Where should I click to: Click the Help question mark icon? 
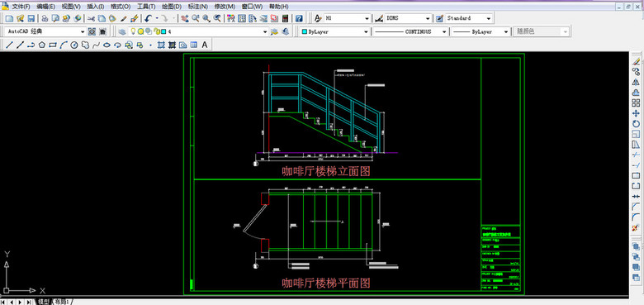[x=300, y=18]
